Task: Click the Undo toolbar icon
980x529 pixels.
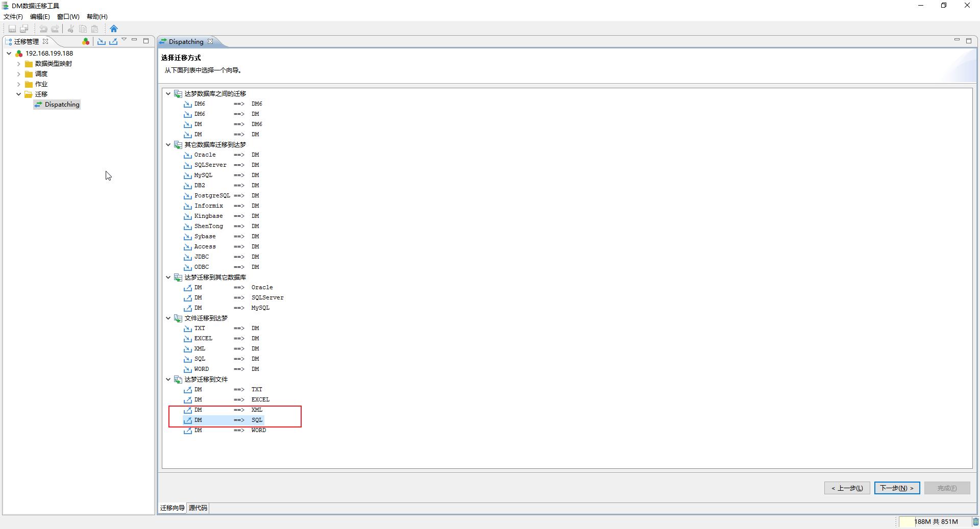Action: click(43, 29)
